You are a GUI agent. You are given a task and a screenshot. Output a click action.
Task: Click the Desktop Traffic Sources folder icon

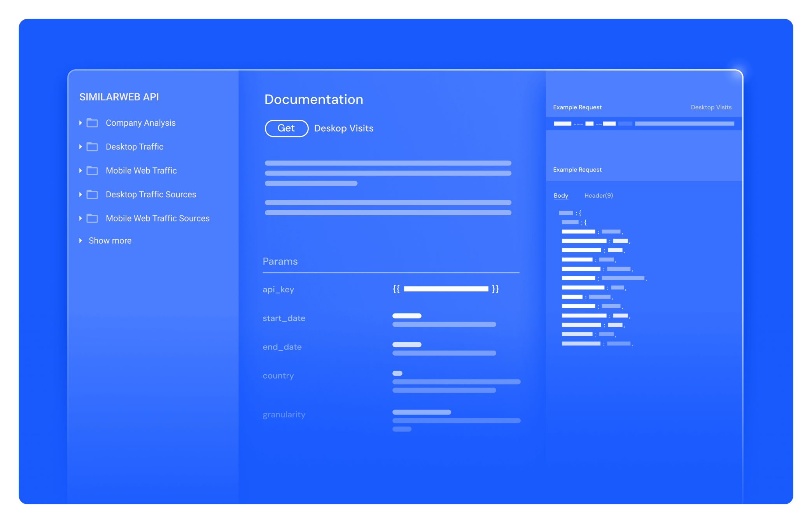pyautogui.click(x=93, y=194)
